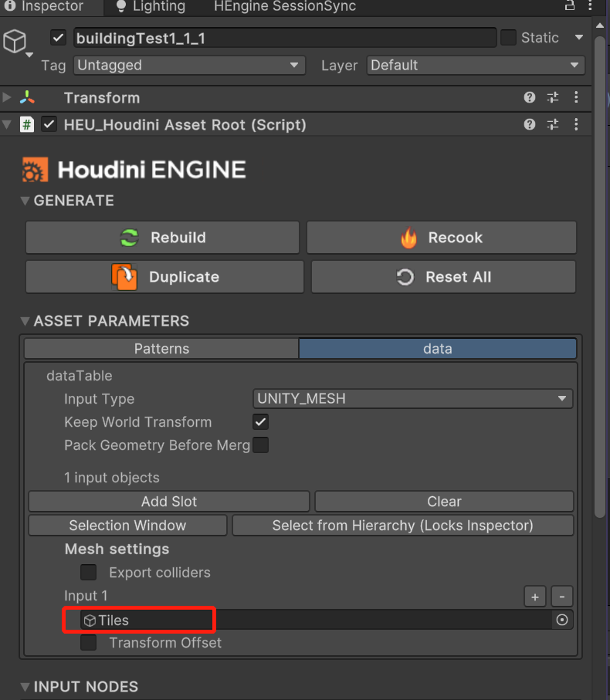Add input with the plus button
Viewport: 610px width, 700px height.
tap(535, 597)
